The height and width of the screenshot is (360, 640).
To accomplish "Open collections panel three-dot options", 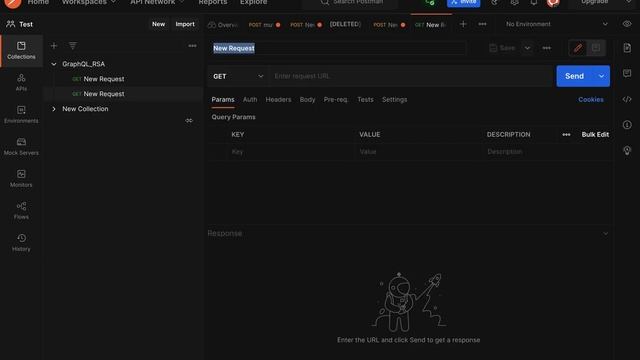I will pyautogui.click(x=192, y=46).
